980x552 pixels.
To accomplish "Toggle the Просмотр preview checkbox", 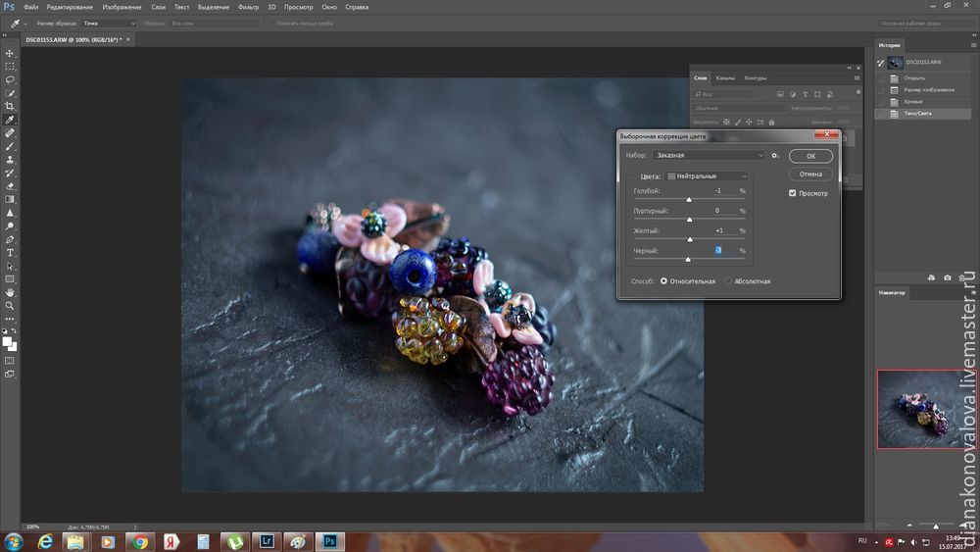I will click(x=792, y=193).
